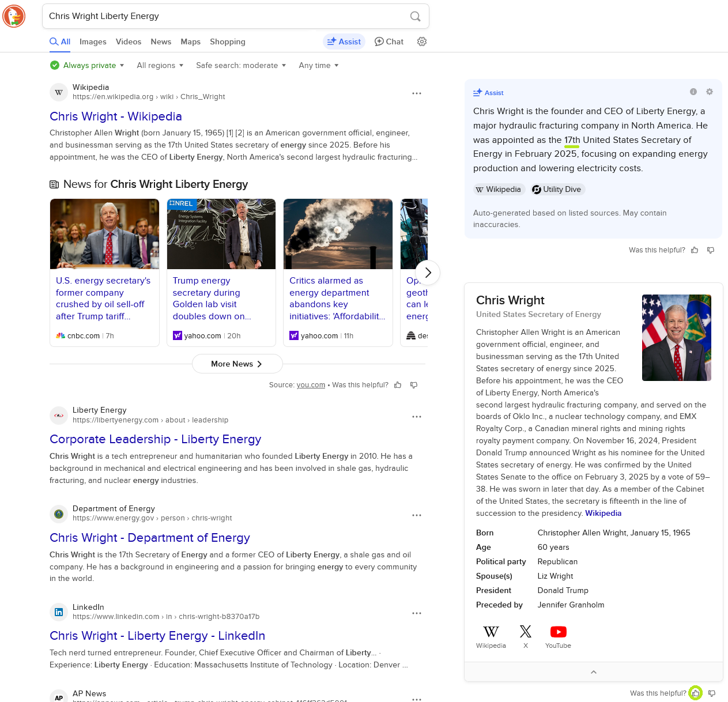The image size is (728, 702).
Task: Switch to Videos tab
Action: point(129,41)
